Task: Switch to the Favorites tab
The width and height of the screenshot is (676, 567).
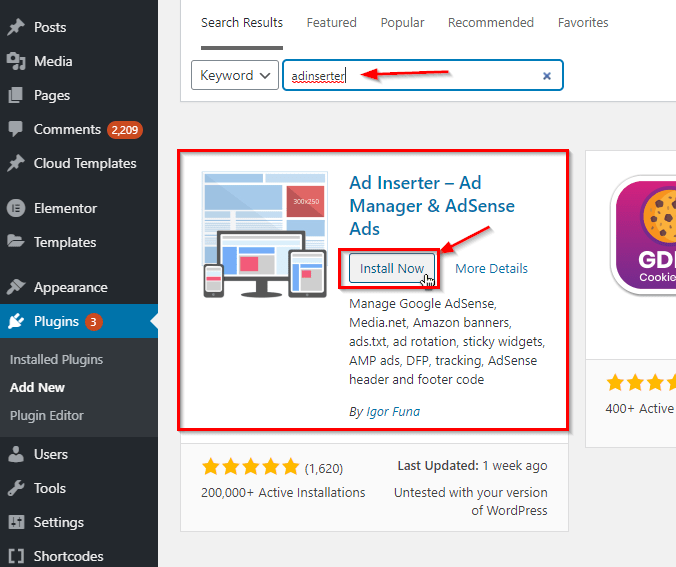Action: pos(583,22)
